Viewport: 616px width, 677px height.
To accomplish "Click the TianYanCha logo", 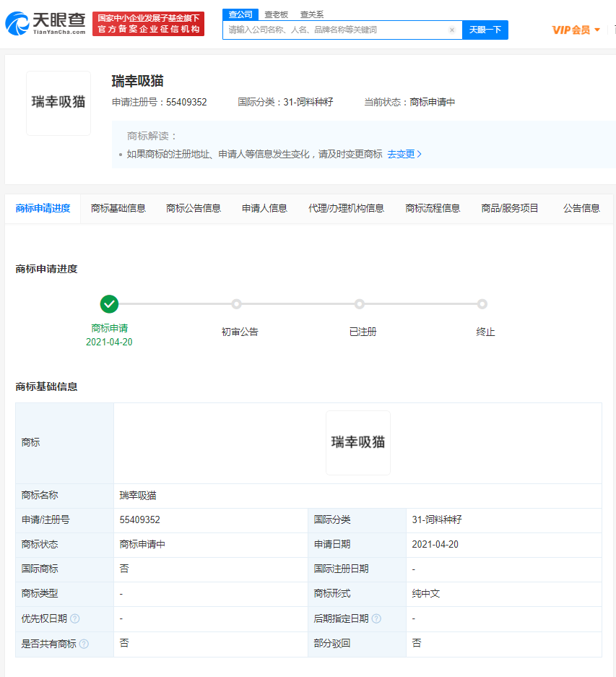I will (x=45, y=24).
